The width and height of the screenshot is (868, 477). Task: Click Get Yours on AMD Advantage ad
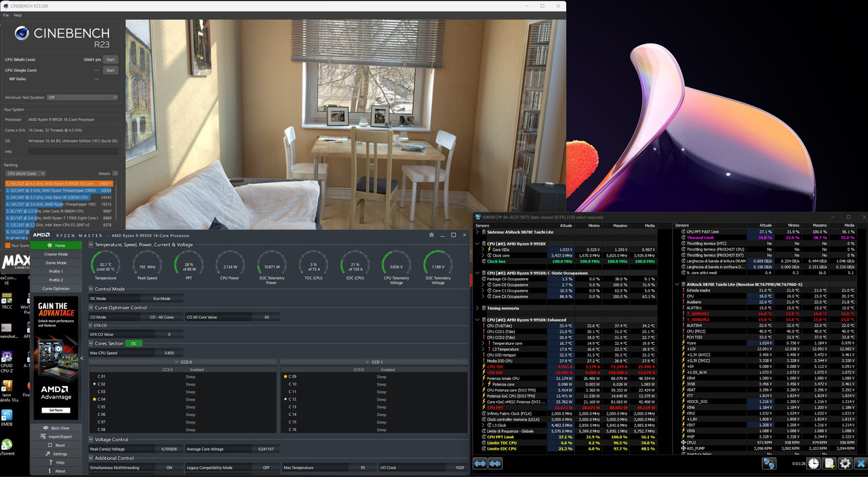(x=56, y=411)
